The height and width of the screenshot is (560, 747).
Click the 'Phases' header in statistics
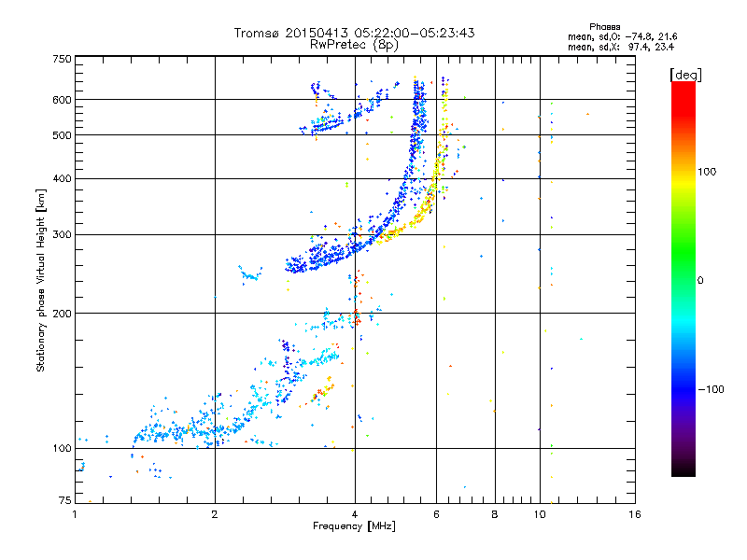[604, 27]
